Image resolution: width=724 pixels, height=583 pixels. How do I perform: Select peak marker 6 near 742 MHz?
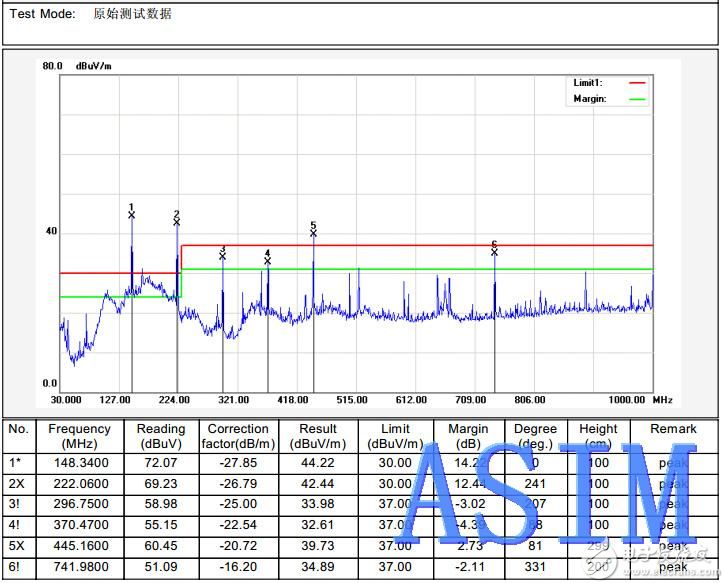pyautogui.click(x=495, y=251)
